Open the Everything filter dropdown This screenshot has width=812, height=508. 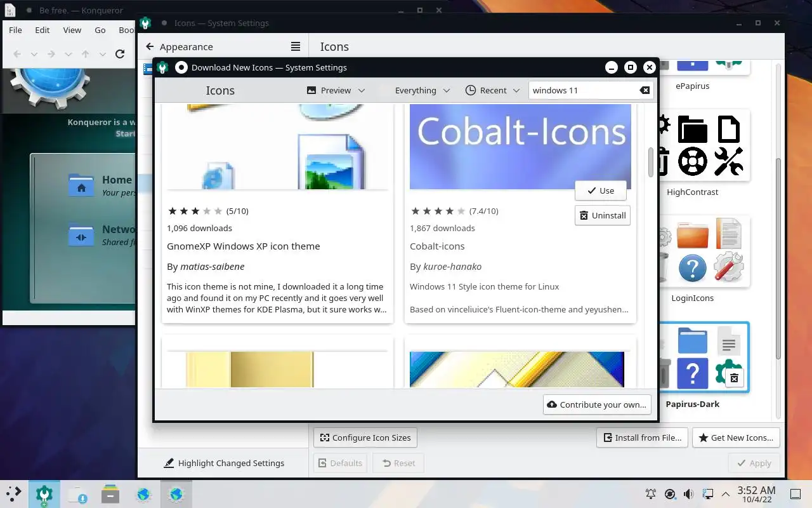422,90
